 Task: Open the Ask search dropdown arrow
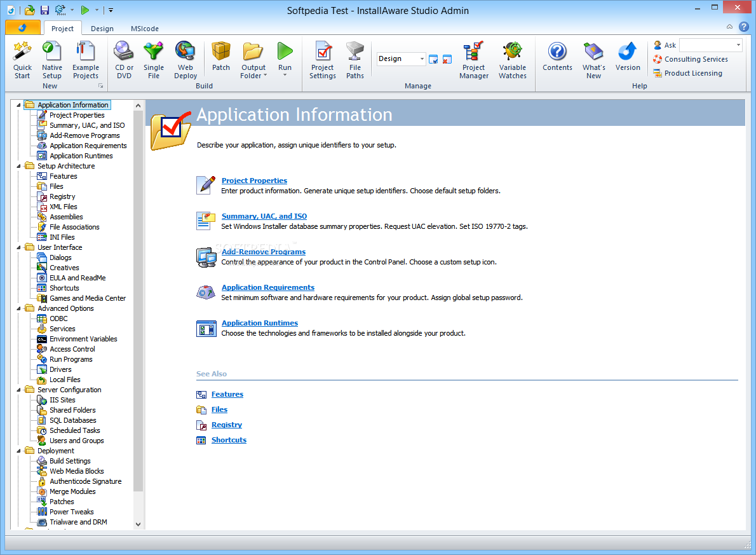pos(738,45)
